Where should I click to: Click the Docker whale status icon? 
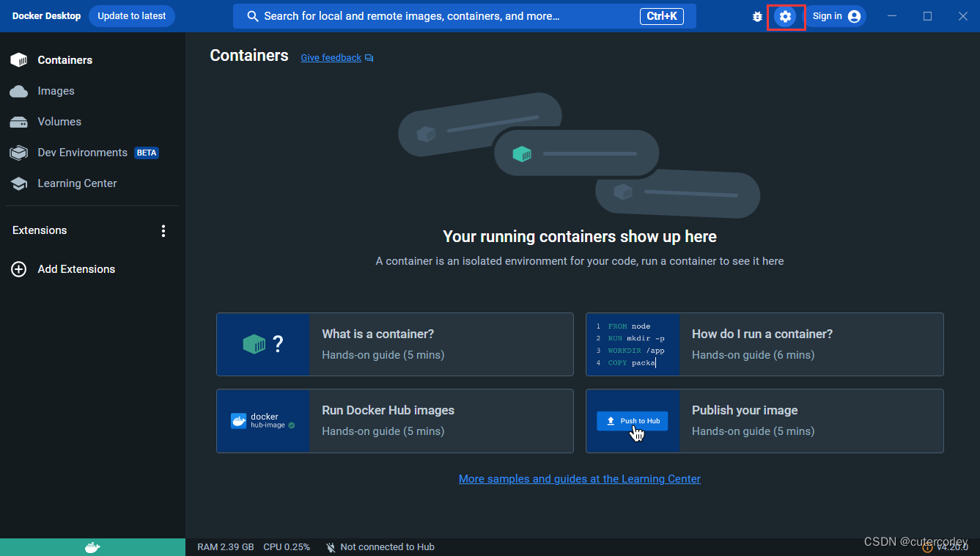92,547
